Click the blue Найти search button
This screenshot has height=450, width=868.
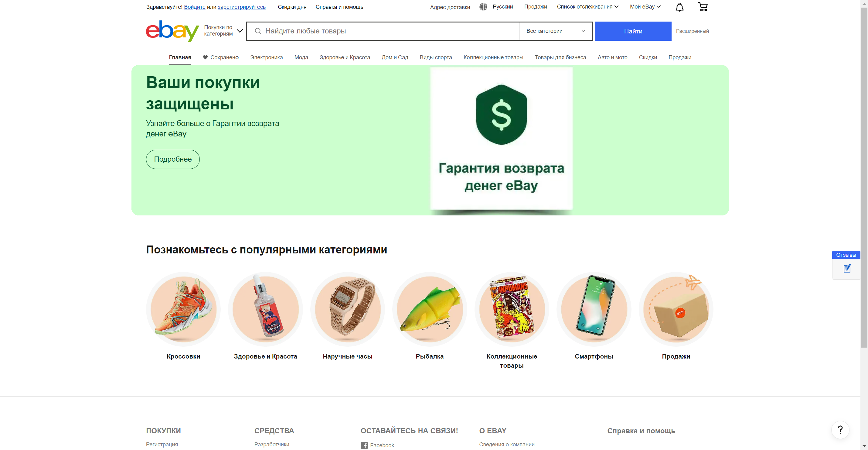click(x=633, y=31)
